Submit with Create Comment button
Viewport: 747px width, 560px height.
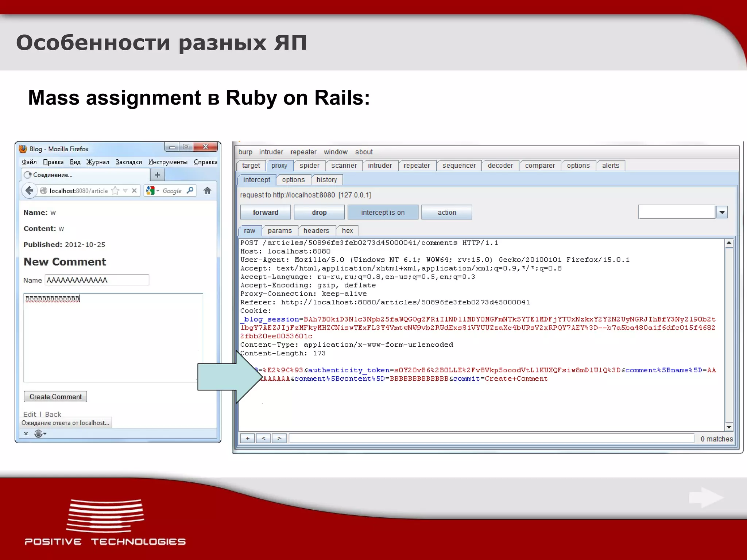(x=55, y=397)
